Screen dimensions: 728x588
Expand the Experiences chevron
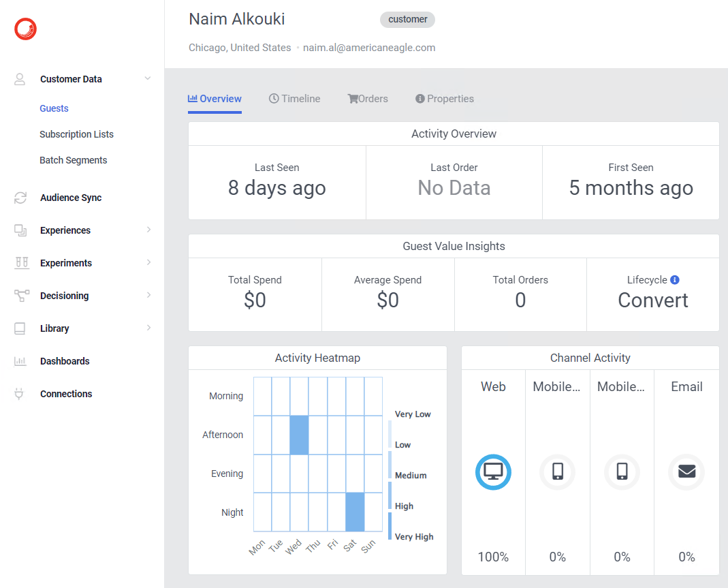point(148,230)
